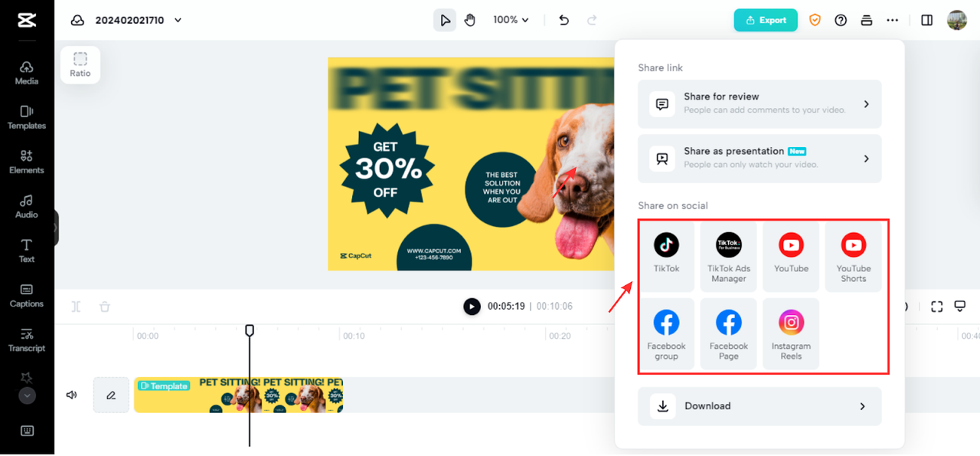Click the orange shield icon
The height and width of the screenshot is (456, 980).
pyautogui.click(x=815, y=20)
